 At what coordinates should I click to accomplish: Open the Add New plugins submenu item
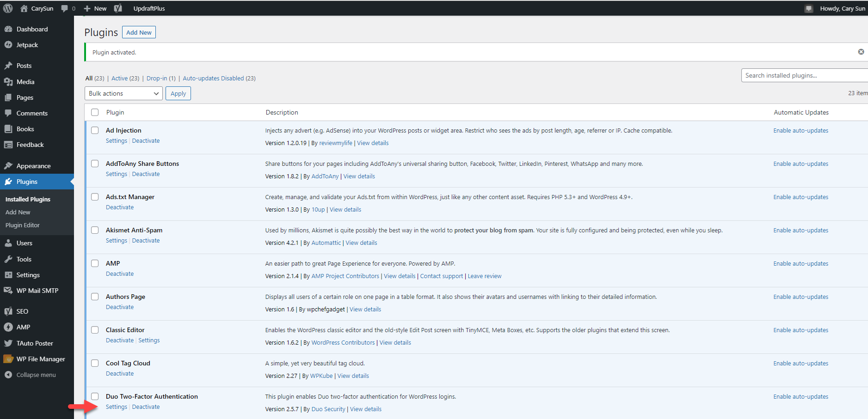[x=18, y=212]
